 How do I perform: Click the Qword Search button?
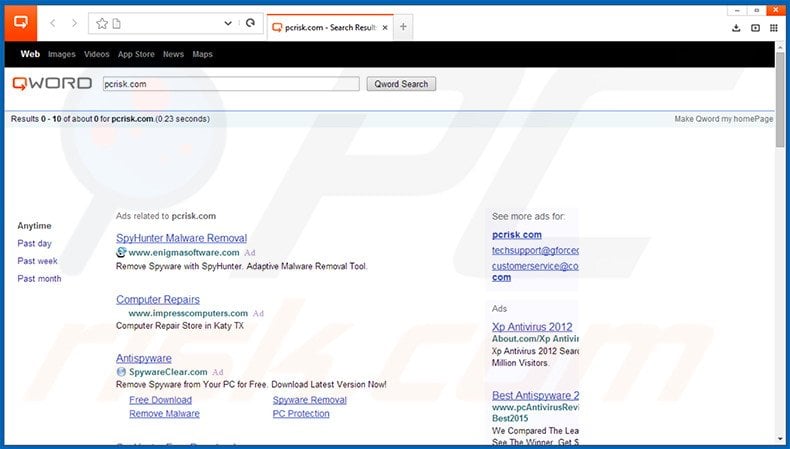click(x=401, y=84)
